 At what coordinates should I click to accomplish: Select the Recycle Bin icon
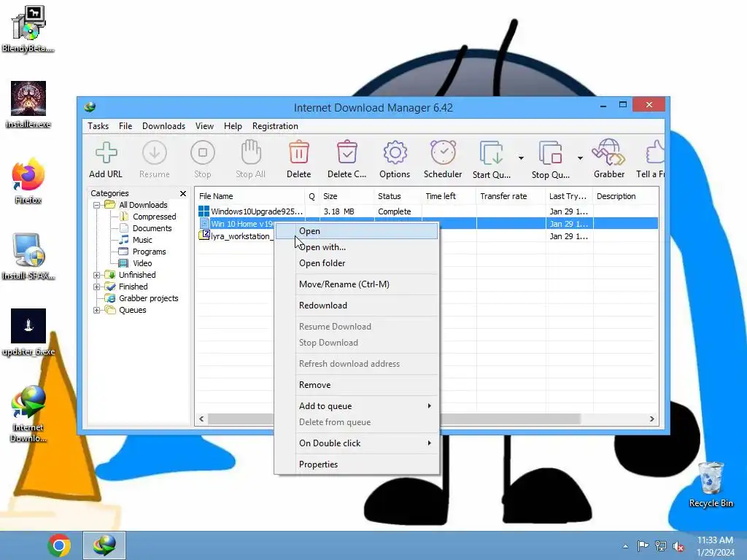pyautogui.click(x=711, y=485)
